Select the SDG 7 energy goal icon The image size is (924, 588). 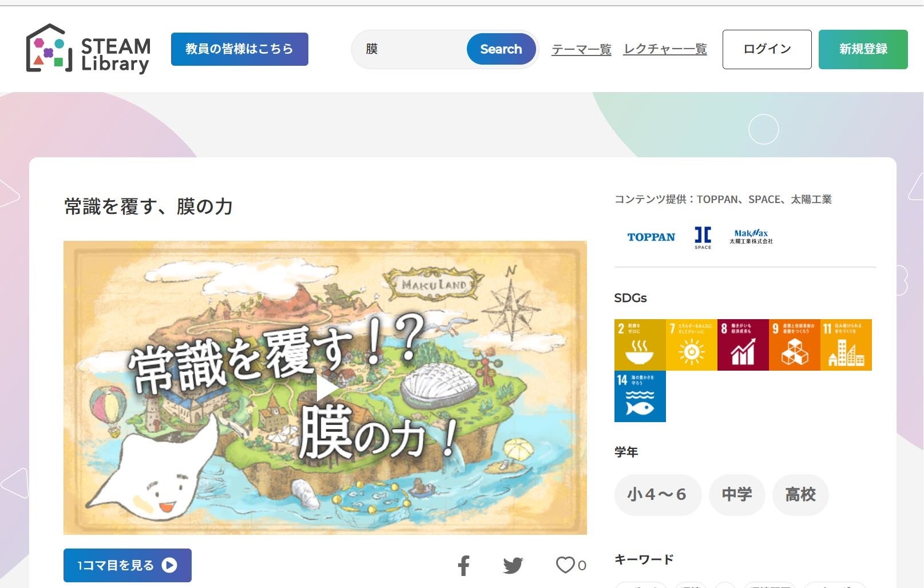691,343
